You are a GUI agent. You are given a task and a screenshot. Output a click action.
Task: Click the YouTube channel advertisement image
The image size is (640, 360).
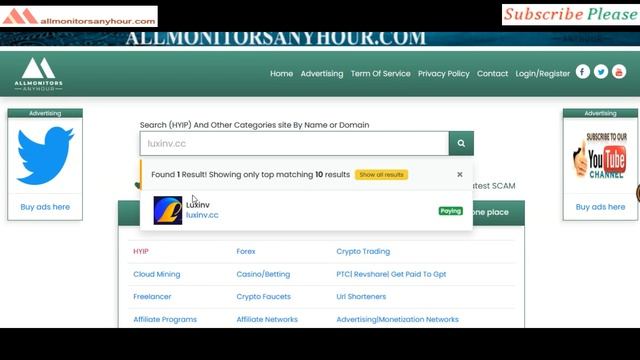pyautogui.click(x=600, y=156)
